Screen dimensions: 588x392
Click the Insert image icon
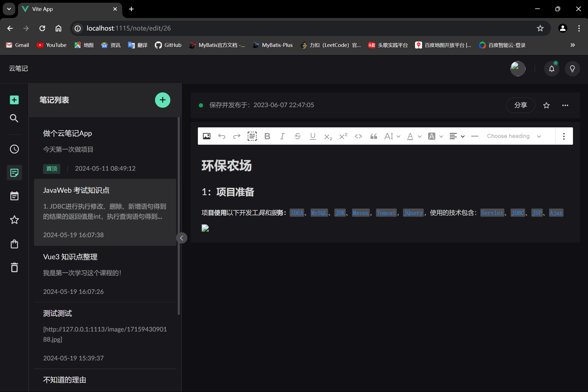click(206, 136)
